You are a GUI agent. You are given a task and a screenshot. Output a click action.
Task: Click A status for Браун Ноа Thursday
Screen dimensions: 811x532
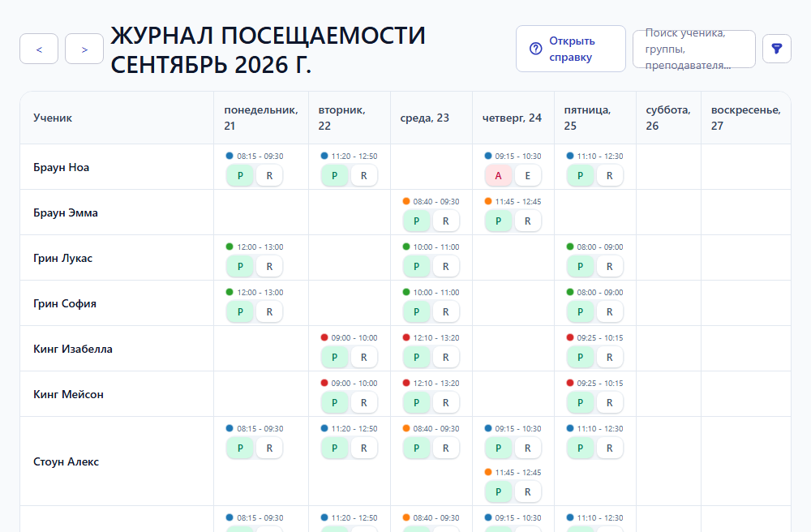point(498,176)
